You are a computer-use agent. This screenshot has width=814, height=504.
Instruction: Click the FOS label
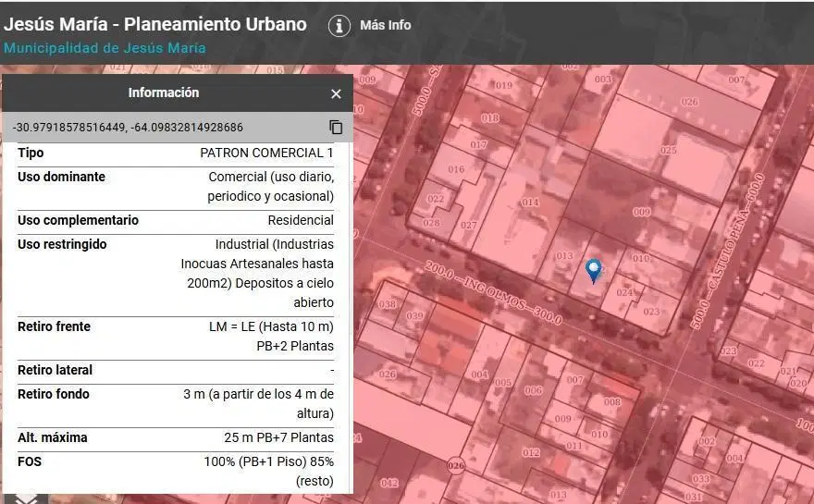pyautogui.click(x=30, y=461)
